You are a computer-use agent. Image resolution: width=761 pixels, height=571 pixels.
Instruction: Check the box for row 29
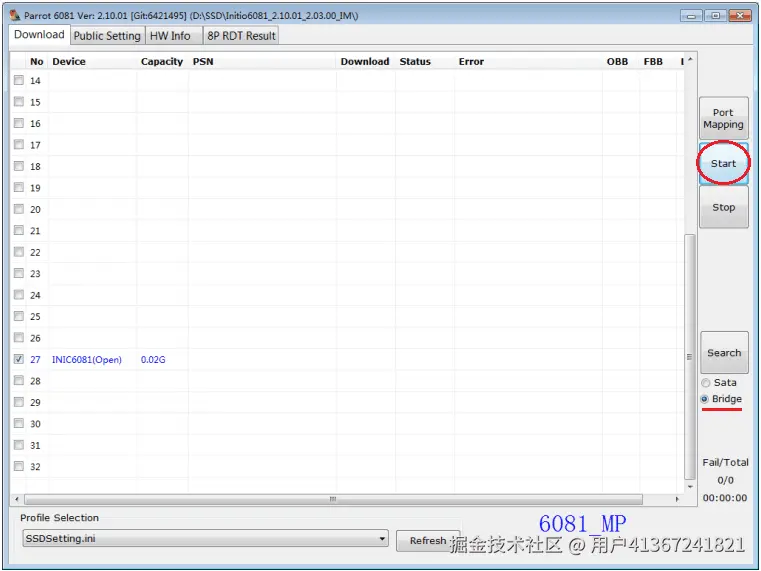tap(19, 402)
